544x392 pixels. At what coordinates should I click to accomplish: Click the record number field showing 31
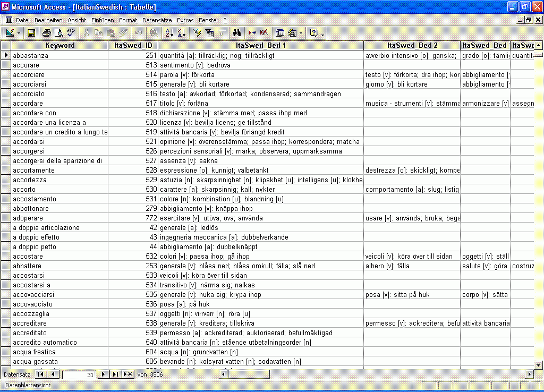click(x=79, y=374)
